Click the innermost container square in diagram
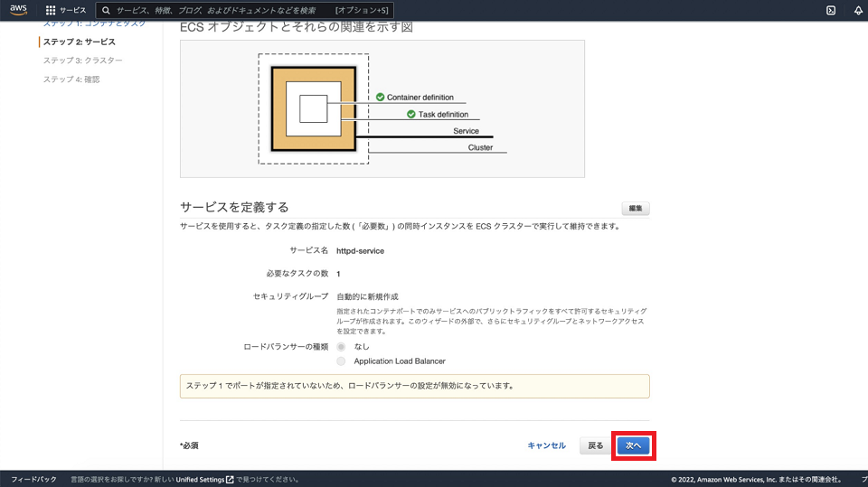Viewport: 868px width, 487px height. (x=314, y=108)
